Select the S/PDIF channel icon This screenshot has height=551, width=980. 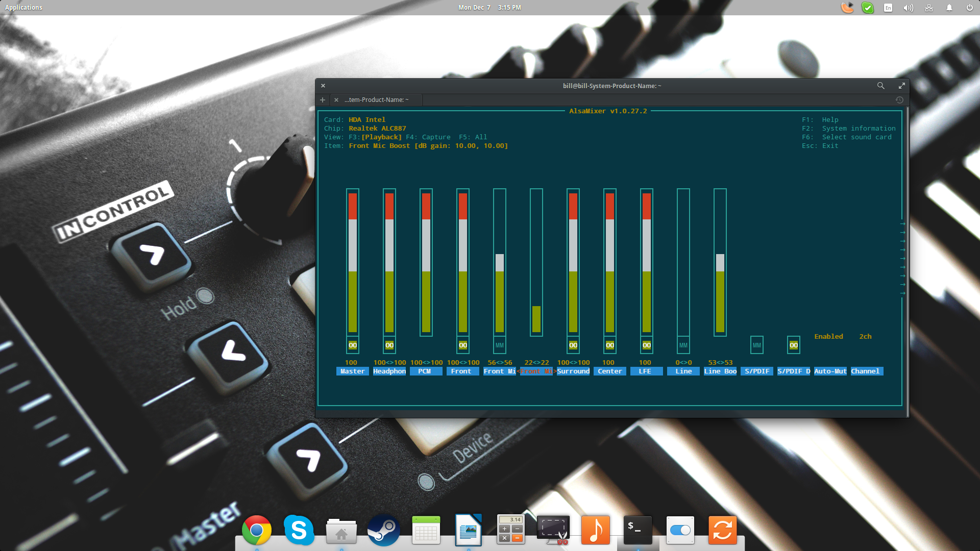pyautogui.click(x=756, y=345)
